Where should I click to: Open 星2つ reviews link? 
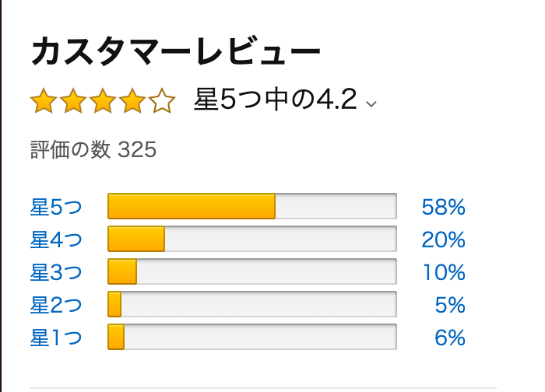point(56,305)
